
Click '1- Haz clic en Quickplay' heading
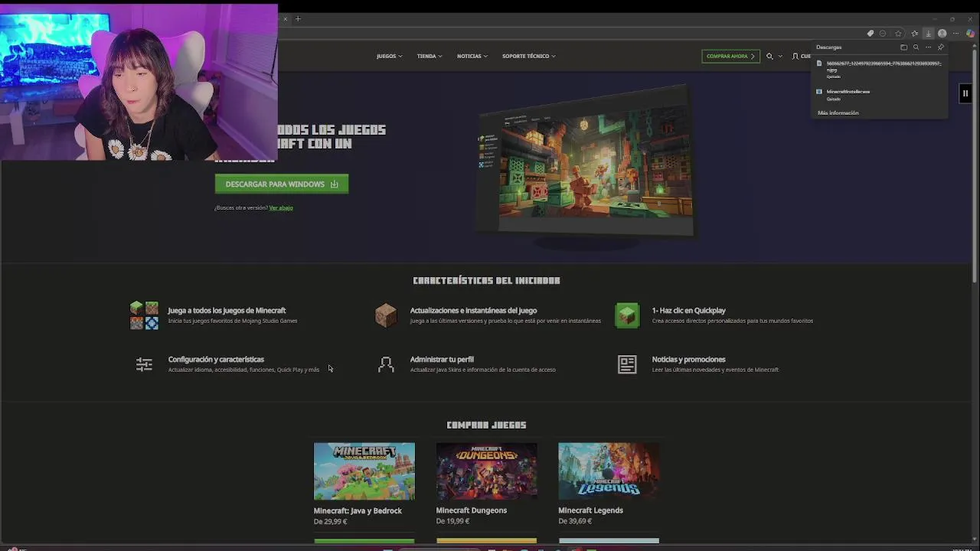tap(688, 311)
